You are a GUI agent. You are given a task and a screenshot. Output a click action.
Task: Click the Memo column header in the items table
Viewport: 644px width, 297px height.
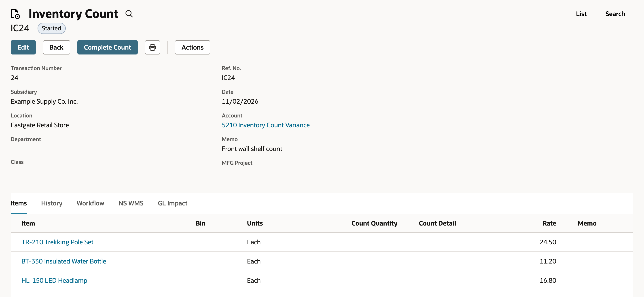pyautogui.click(x=587, y=223)
